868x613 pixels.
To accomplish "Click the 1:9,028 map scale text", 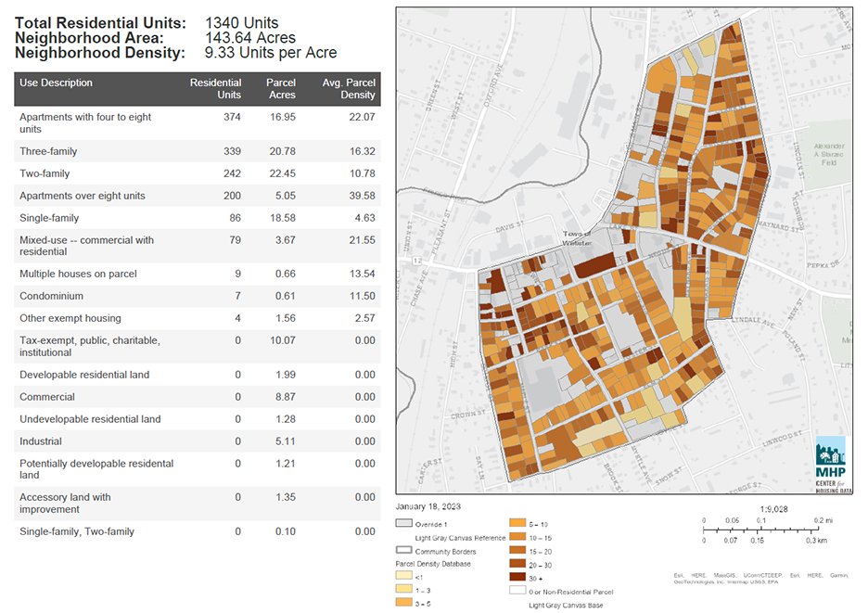I will click(773, 509).
